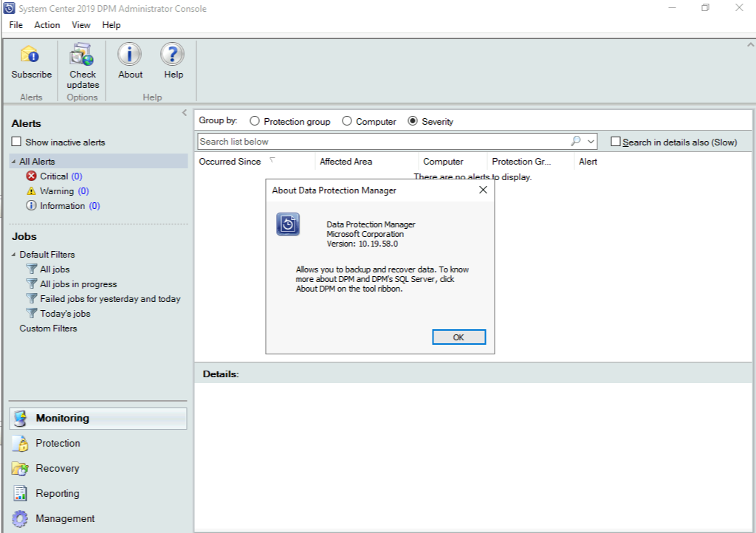This screenshot has width=756, height=533.
Task: Click the Today's jobs funnel icon
Action: point(31,313)
